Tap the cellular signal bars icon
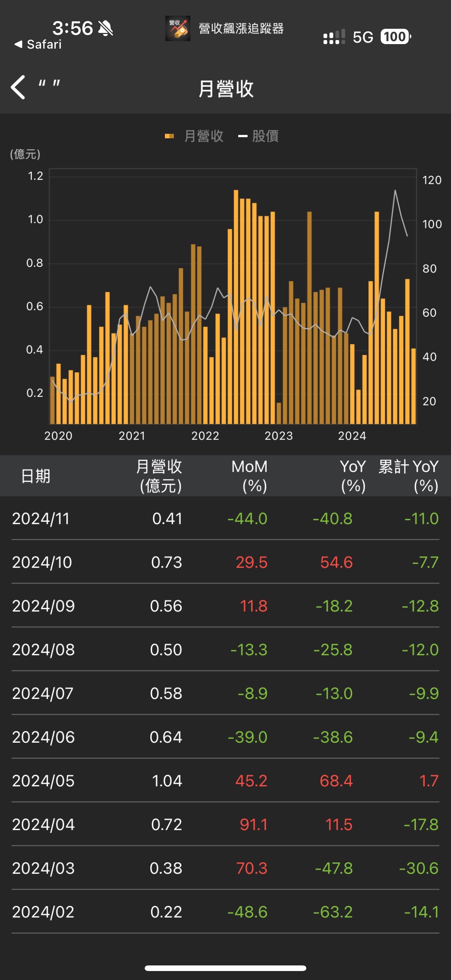Viewport: 451px width, 980px height. [x=334, y=37]
